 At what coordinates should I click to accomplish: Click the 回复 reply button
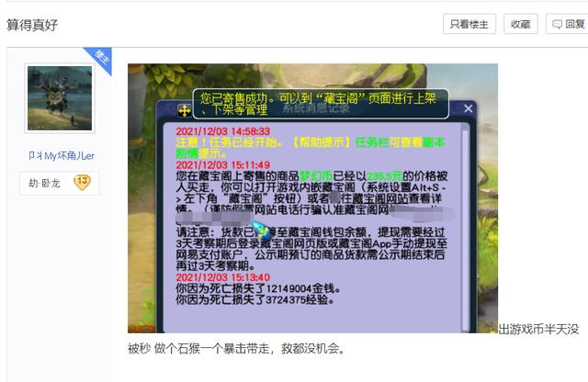[x=568, y=24]
